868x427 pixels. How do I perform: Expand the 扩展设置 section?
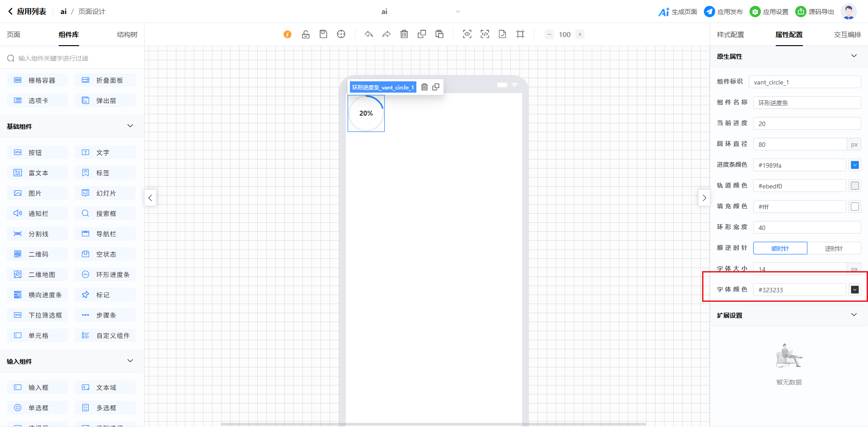pyautogui.click(x=854, y=315)
